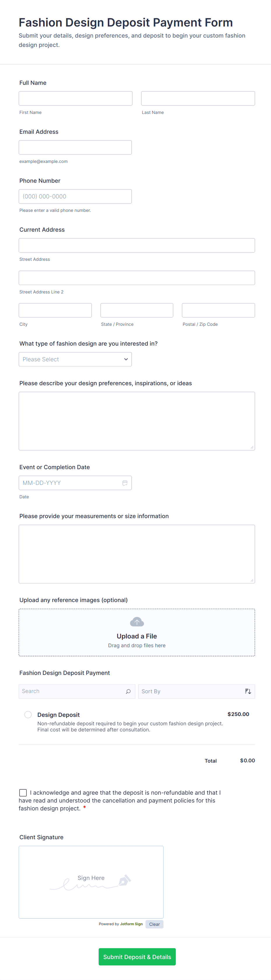Click the Postal / Zip Code field

tap(218, 310)
